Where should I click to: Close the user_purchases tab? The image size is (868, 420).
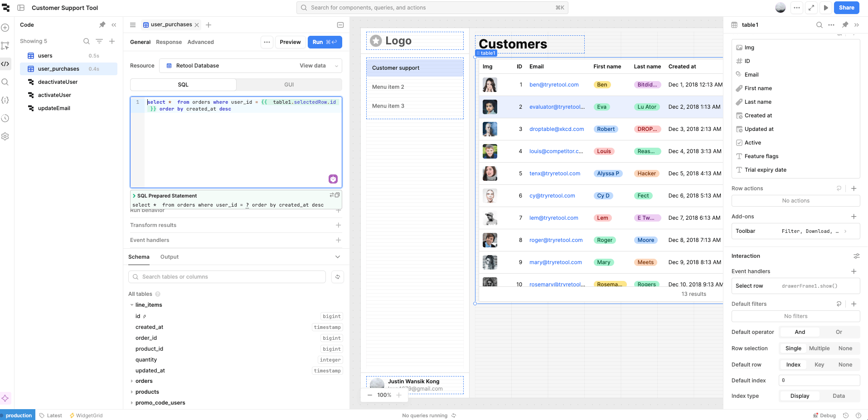(197, 25)
